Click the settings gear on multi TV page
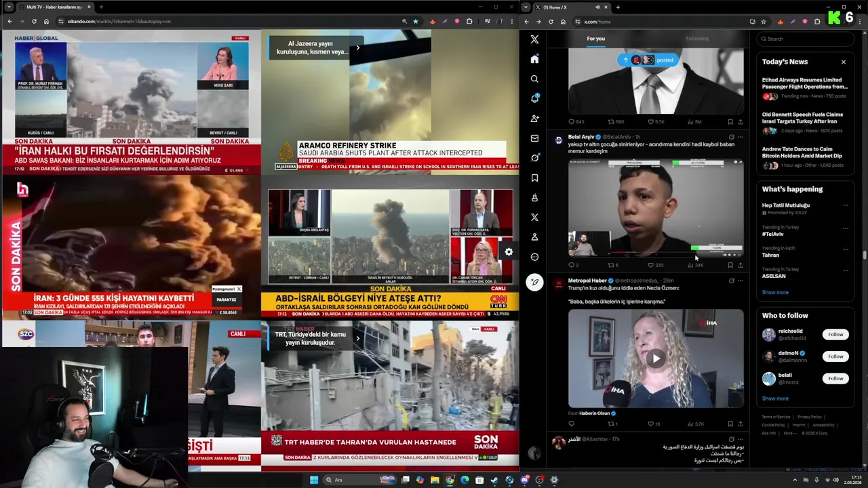The height and width of the screenshot is (488, 868). pos(509,252)
